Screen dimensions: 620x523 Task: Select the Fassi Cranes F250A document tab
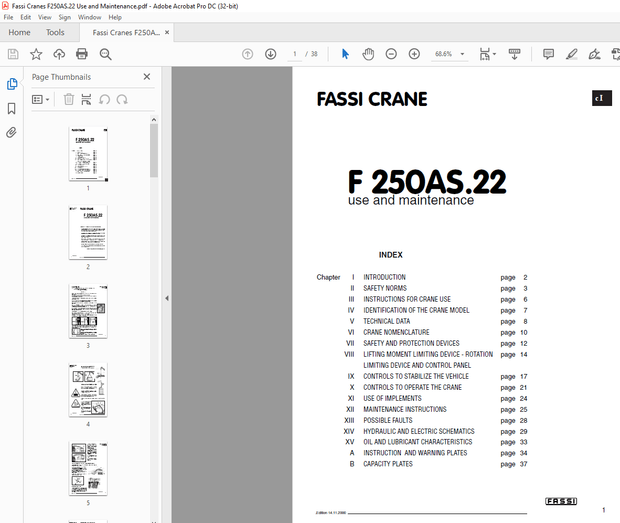(126, 32)
